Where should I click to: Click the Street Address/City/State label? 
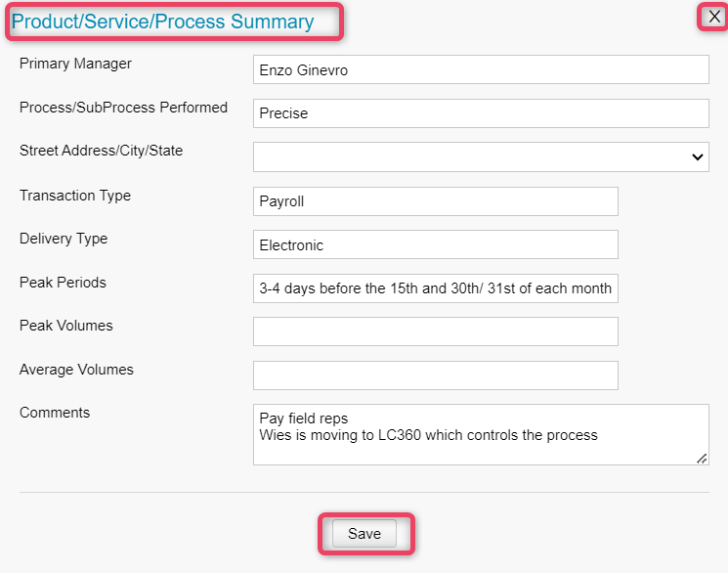102,151
